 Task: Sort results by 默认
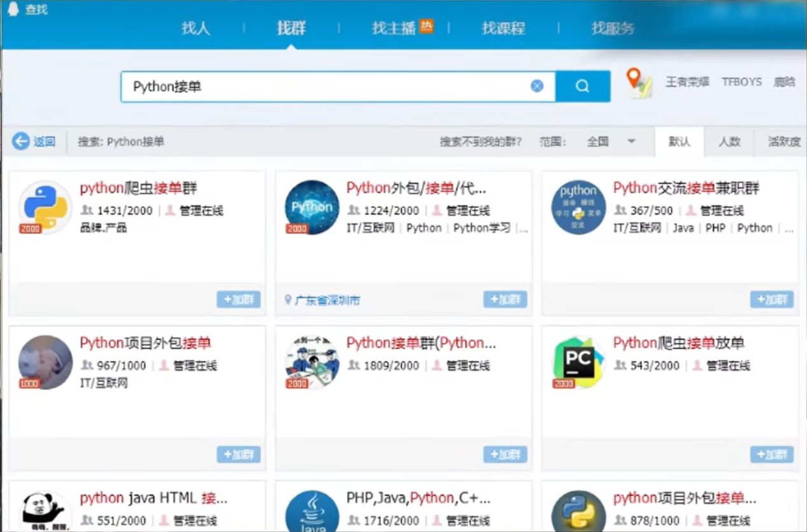point(679,141)
